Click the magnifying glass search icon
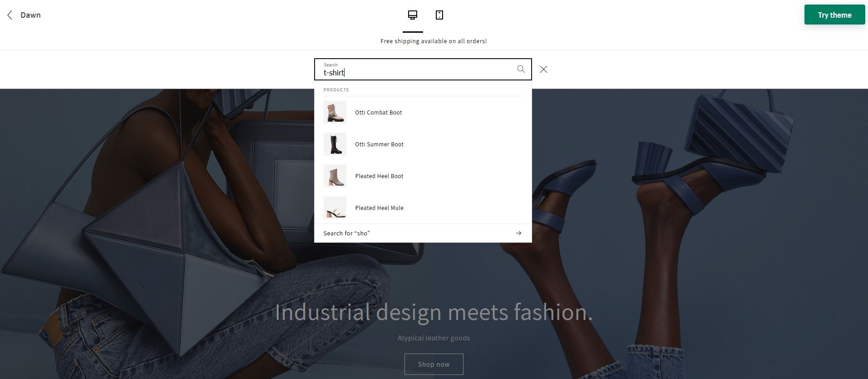 (x=521, y=69)
